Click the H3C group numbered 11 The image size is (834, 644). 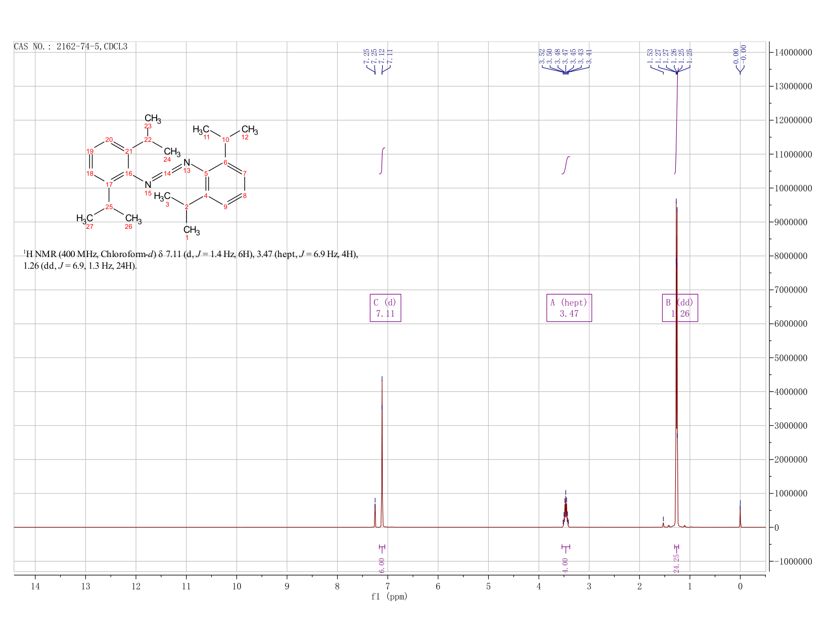click(201, 130)
